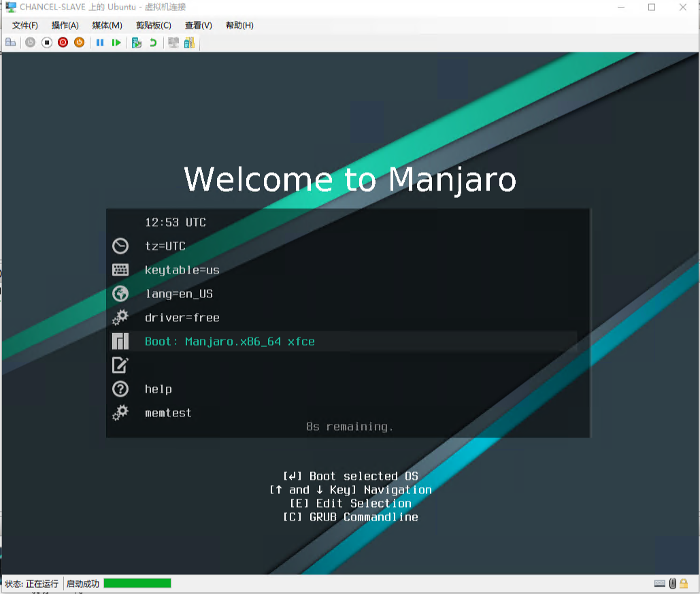
Task: Click the keyboard icon in the status bar
Action: coord(660,583)
